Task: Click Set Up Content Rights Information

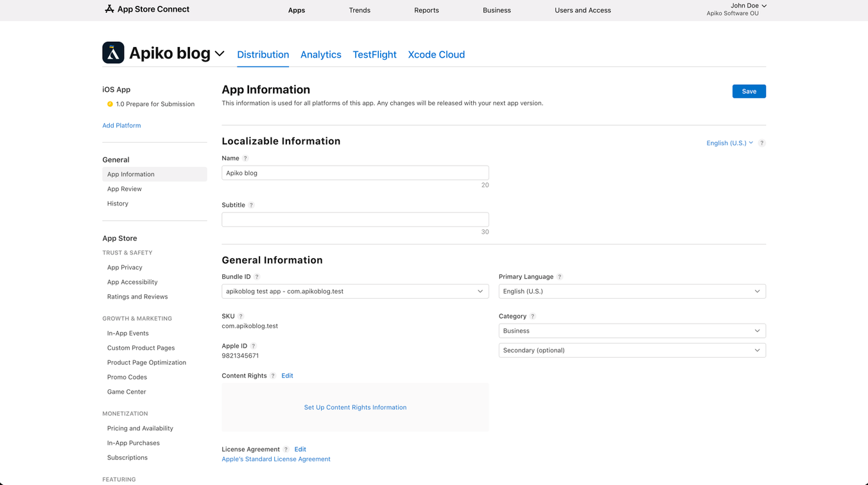Action: tap(355, 407)
